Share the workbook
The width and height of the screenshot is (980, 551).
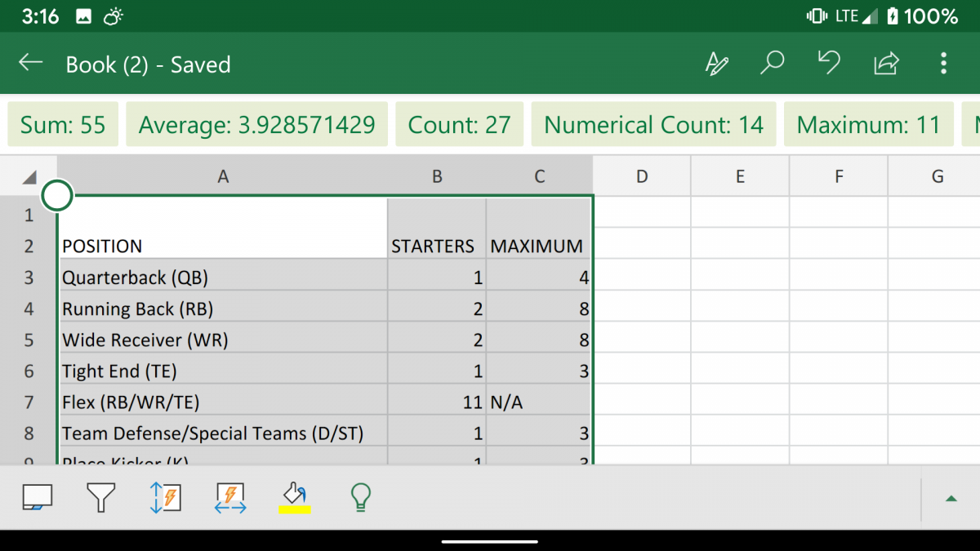pyautogui.click(x=886, y=64)
